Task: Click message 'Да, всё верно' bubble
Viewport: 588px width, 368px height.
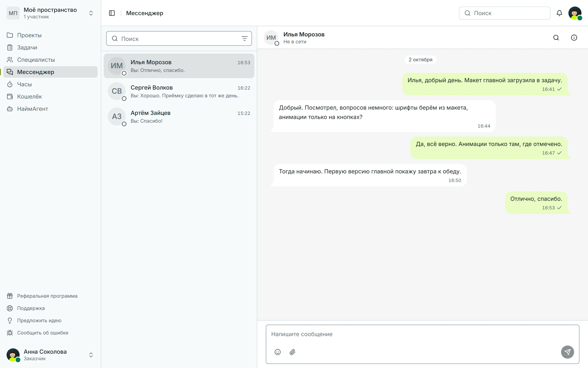Action: point(489,148)
